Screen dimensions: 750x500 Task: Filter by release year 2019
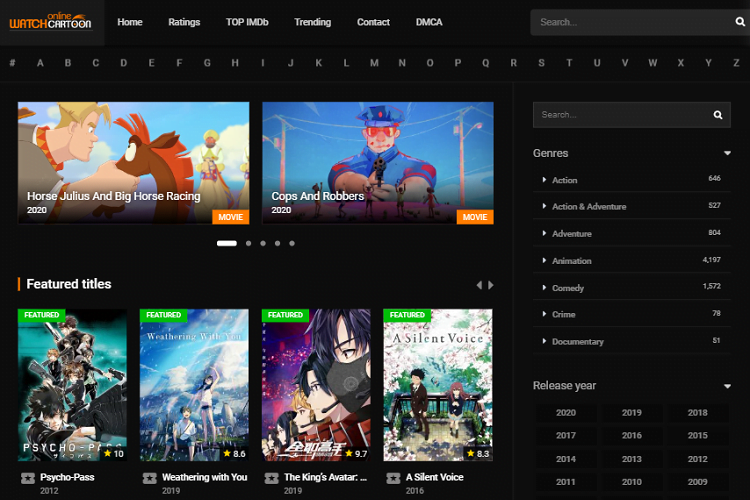click(632, 412)
